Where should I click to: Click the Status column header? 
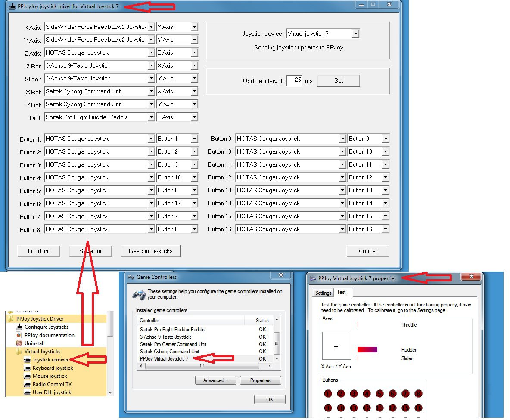click(x=262, y=321)
